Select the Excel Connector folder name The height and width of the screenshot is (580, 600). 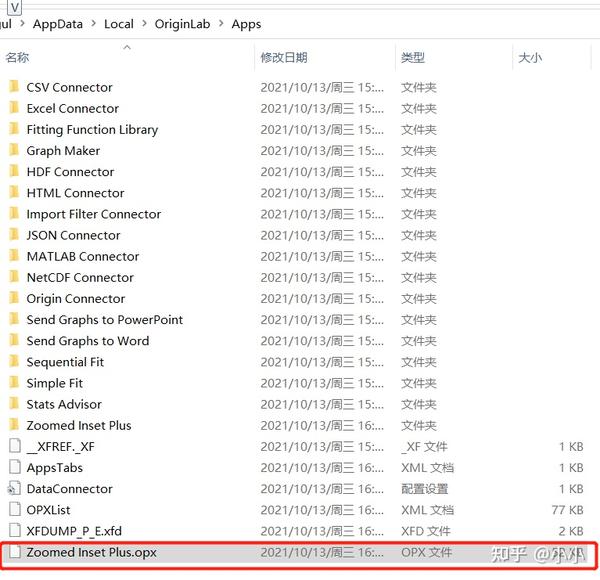pyautogui.click(x=73, y=108)
